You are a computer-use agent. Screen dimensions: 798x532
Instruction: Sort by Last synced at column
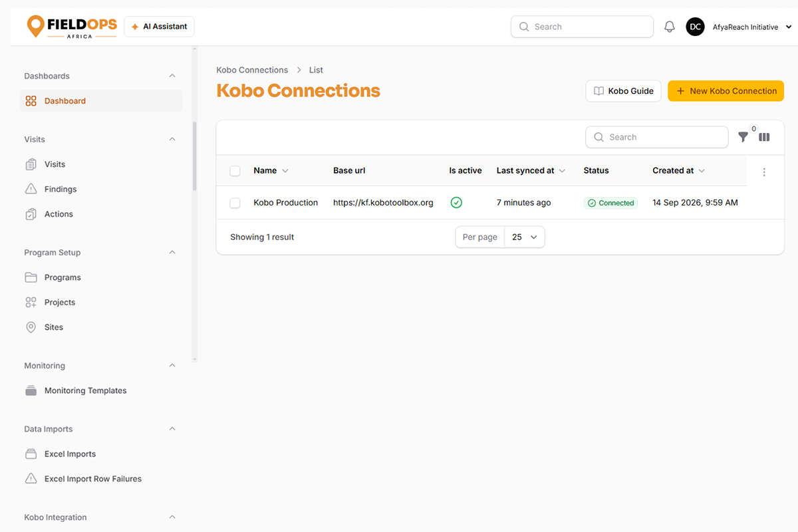pos(531,171)
